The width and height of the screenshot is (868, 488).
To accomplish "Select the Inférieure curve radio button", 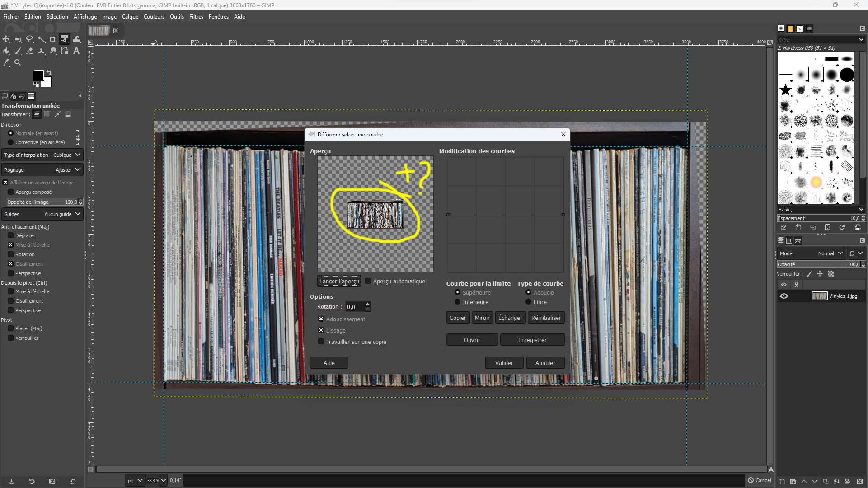I will coord(458,302).
